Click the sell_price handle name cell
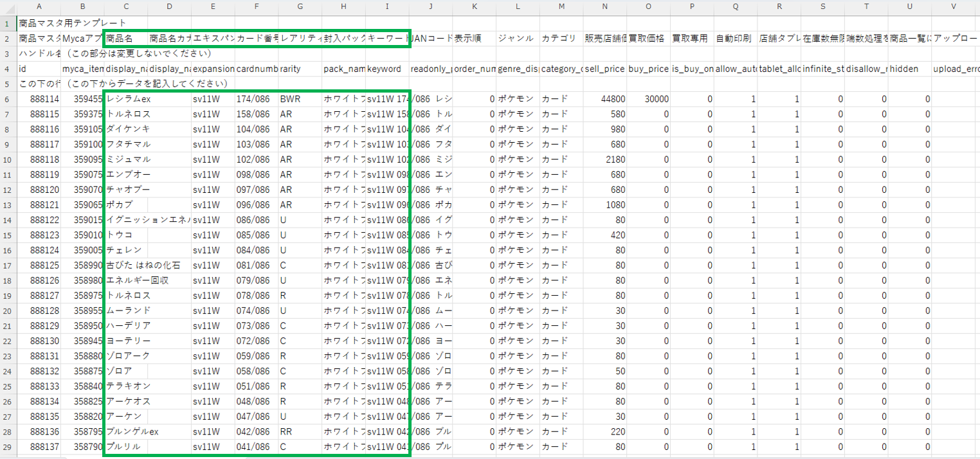This screenshot has width=980, height=459. tap(604, 69)
